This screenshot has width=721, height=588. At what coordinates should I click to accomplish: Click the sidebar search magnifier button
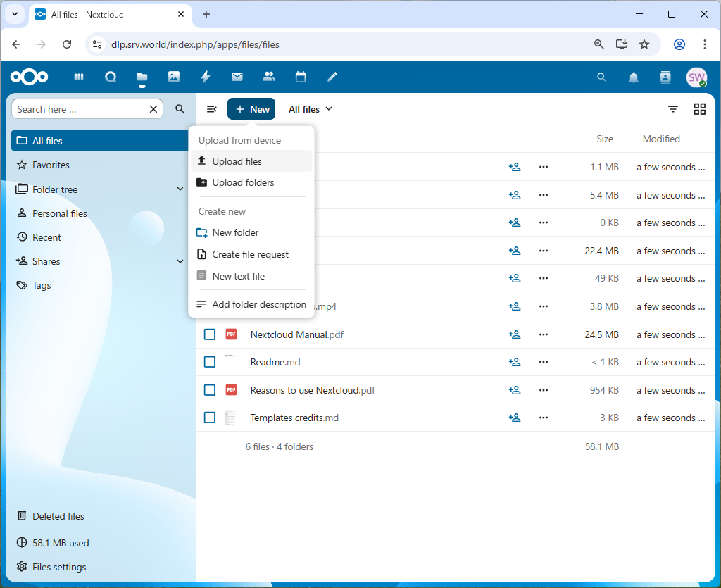(x=180, y=109)
